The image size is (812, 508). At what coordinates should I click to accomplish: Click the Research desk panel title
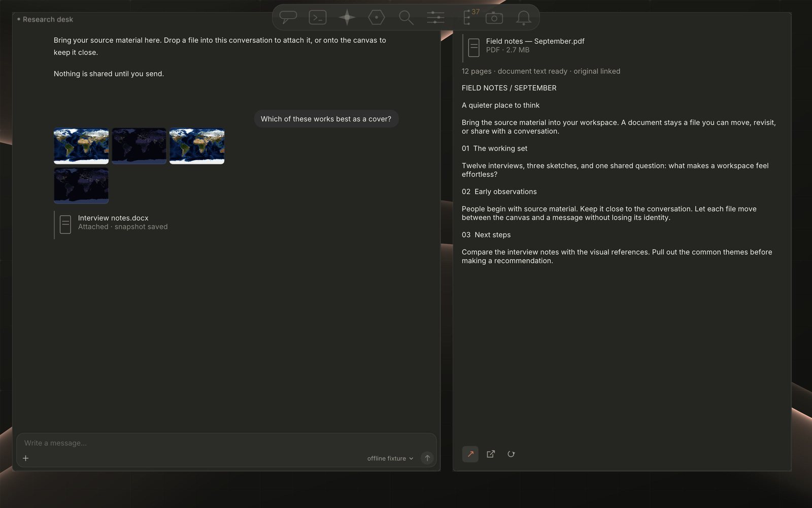tap(48, 19)
